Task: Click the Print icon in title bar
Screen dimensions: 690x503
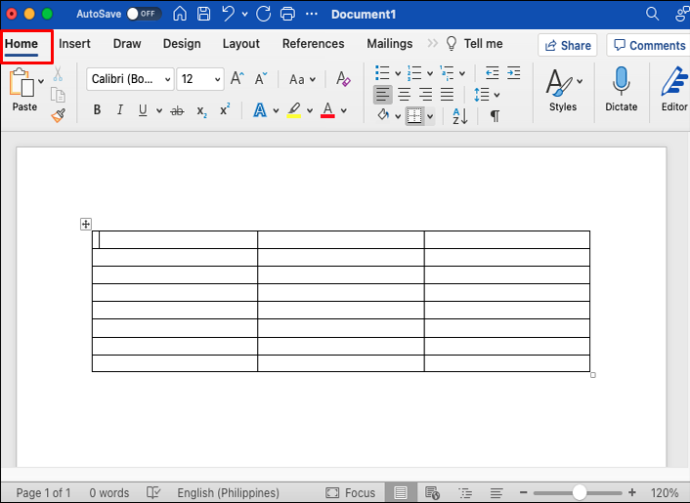Action: [x=287, y=14]
